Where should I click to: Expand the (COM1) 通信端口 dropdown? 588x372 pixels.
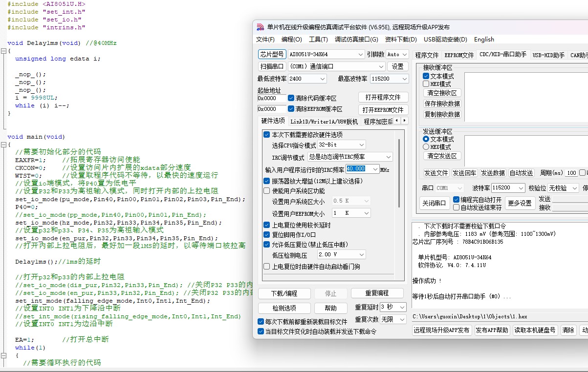pos(381,66)
